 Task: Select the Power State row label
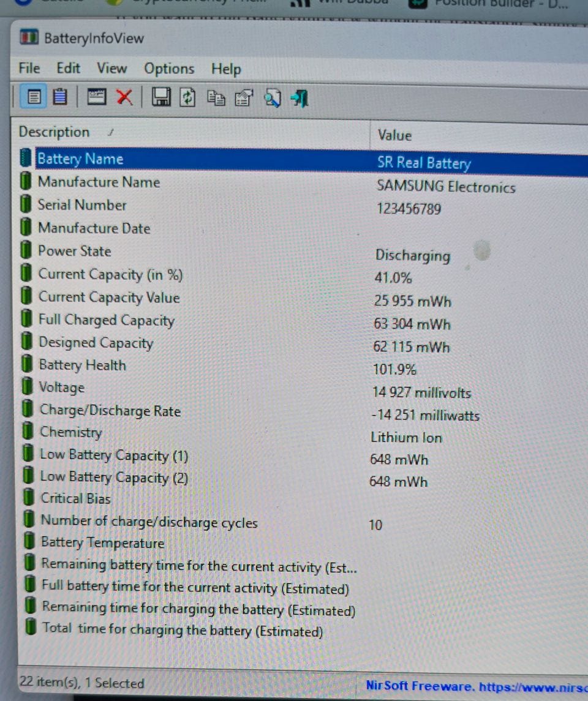74,251
